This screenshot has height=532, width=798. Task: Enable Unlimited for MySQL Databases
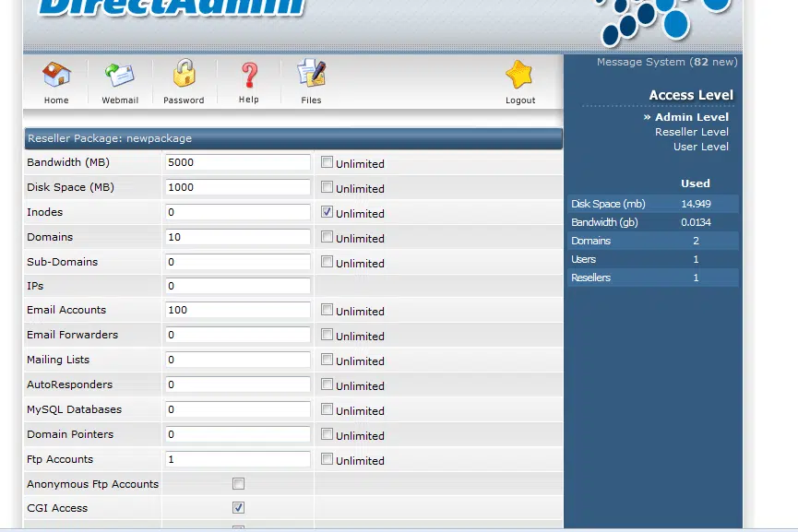pyautogui.click(x=327, y=409)
